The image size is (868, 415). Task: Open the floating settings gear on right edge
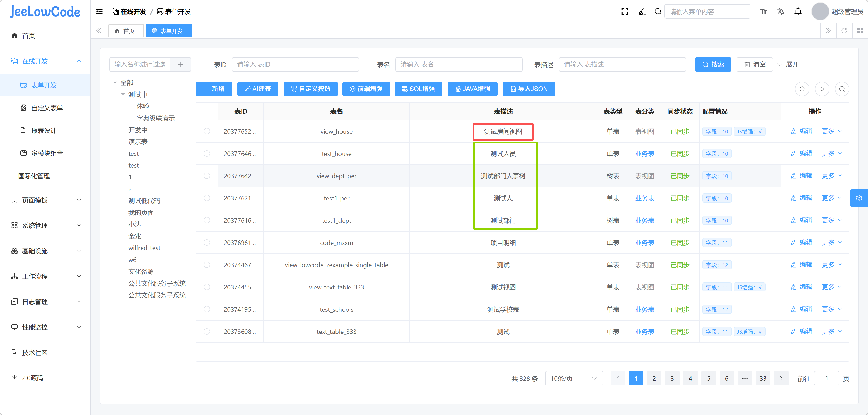(858, 198)
